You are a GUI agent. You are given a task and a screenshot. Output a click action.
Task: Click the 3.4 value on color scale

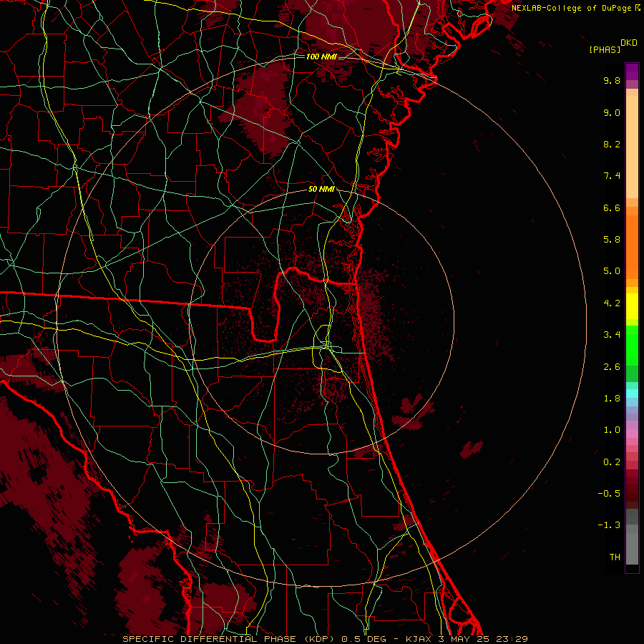point(612,335)
